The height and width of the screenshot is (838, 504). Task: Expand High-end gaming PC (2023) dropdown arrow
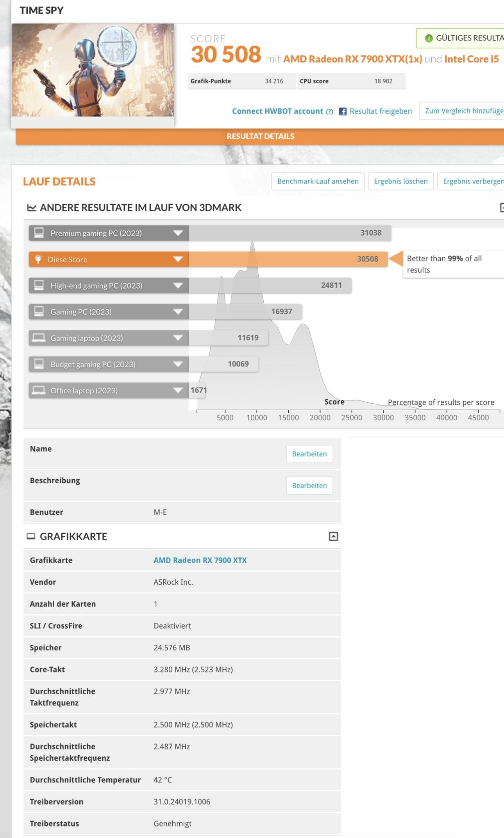(x=178, y=286)
